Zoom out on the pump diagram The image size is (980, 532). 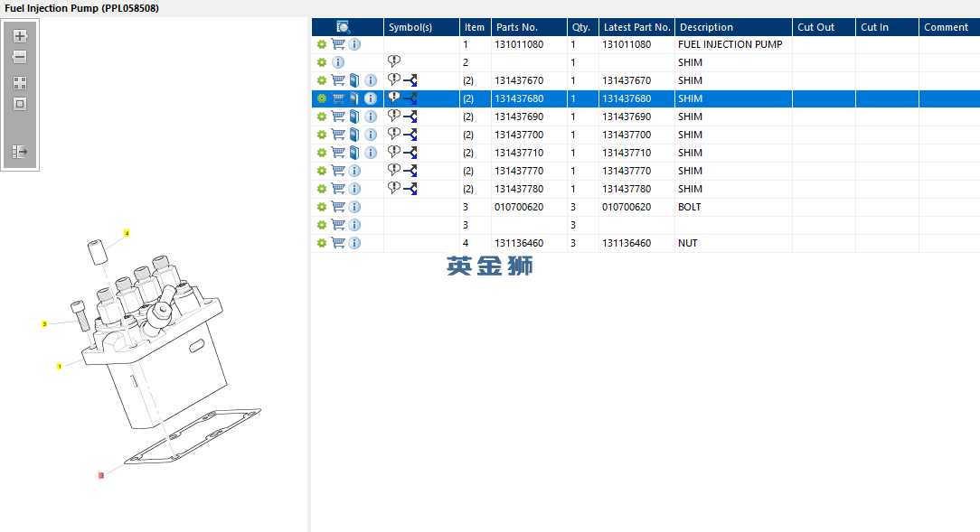coord(20,57)
